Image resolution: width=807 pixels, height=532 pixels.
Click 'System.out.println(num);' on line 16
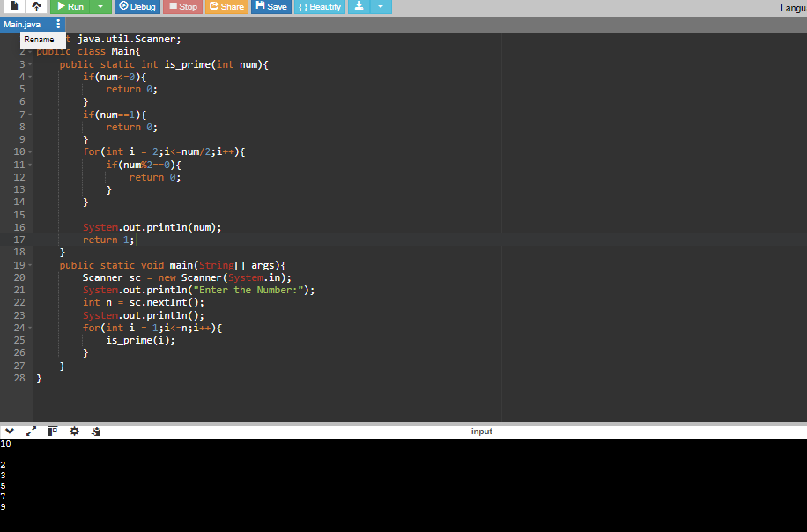tap(152, 227)
